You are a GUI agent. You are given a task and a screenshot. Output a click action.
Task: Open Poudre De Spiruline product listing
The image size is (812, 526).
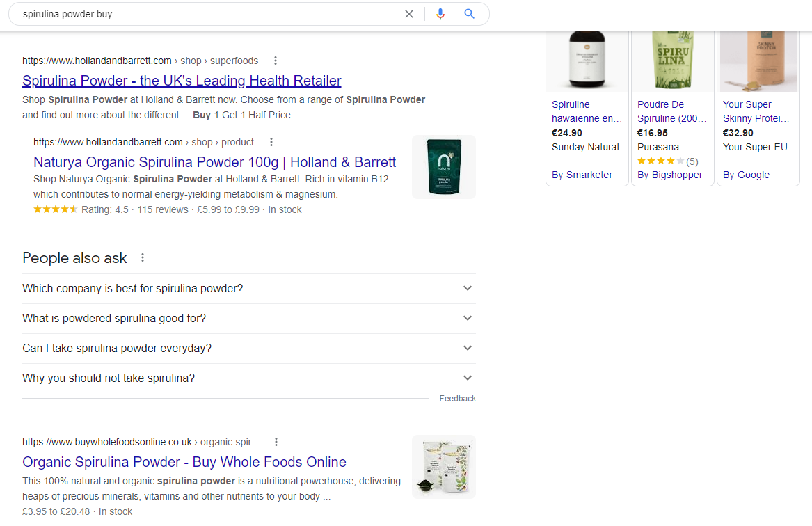coord(671,111)
